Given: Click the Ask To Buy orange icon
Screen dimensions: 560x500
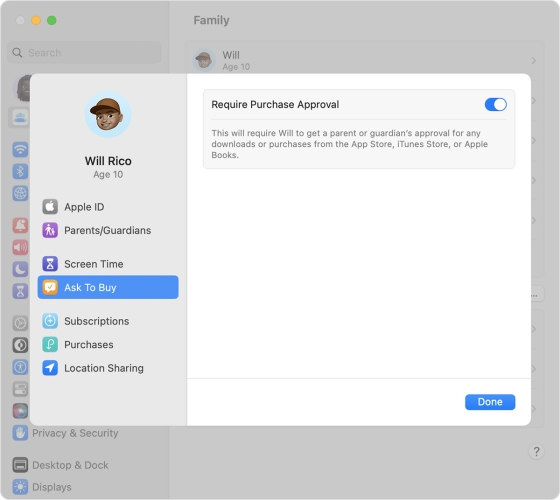Looking at the screenshot, I should coord(50,287).
